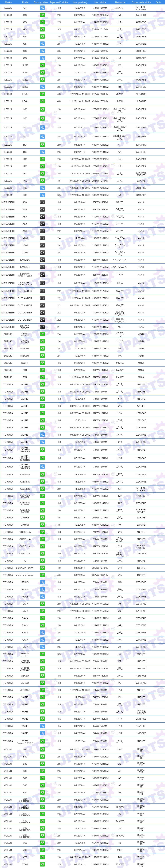Click hybrid icon in the Lexus IS 220 2AR-FSE row
Viewport: 165px width, 868px height.
point(42,87)
